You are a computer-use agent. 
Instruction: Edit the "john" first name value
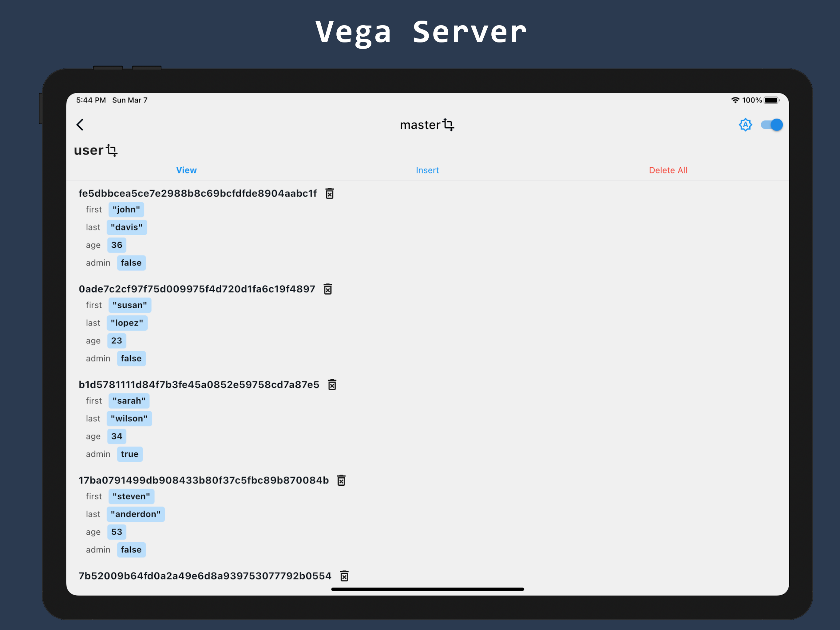tap(126, 210)
